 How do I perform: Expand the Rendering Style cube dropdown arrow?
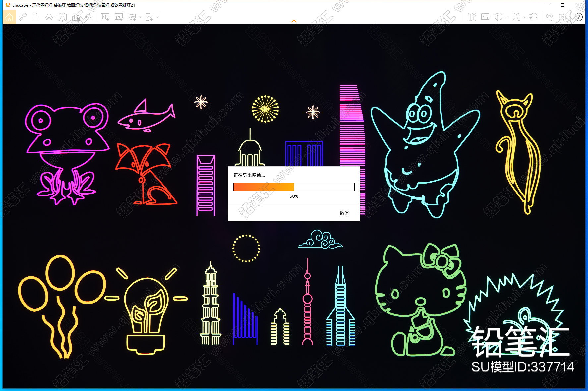click(507, 17)
